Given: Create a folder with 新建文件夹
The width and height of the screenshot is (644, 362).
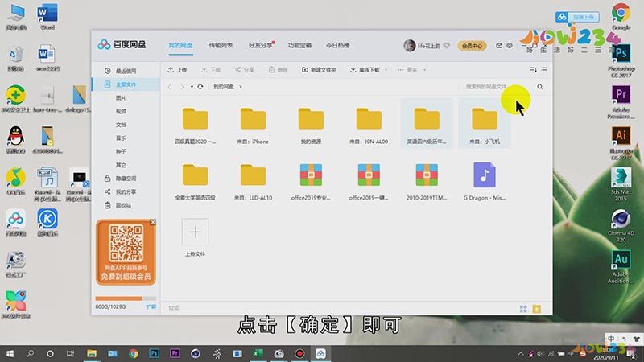Looking at the screenshot, I should tap(319, 70).
